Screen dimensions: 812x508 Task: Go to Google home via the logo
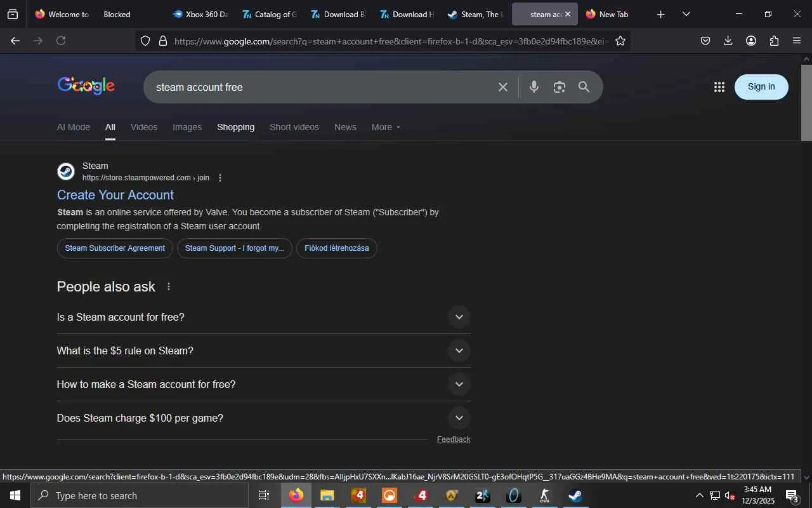click(x=86, y=86)
